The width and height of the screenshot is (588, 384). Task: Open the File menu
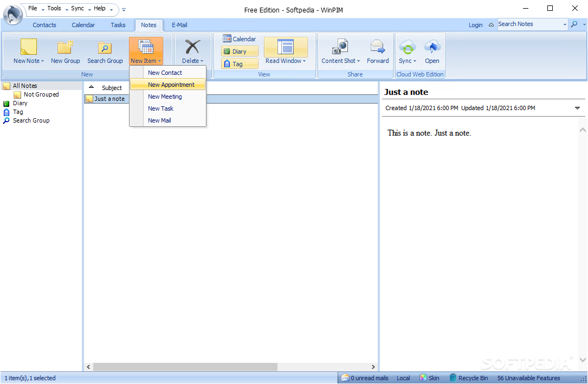[x=33, y=8]
